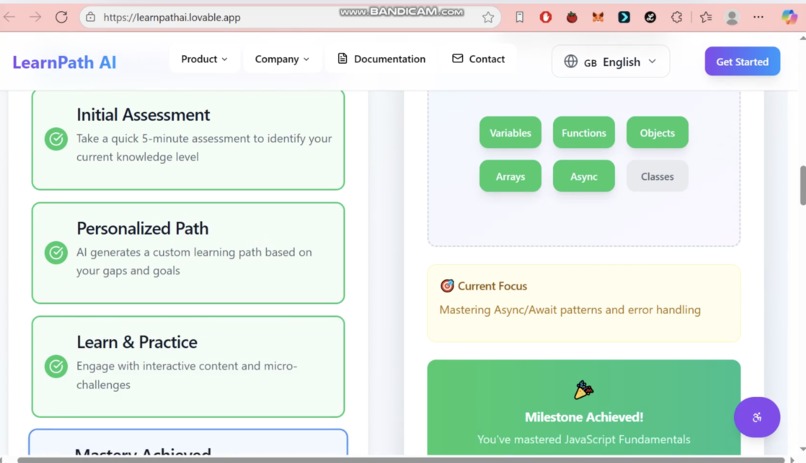Open the English language dropdown
806x463 pixels.
click(611, 62)
